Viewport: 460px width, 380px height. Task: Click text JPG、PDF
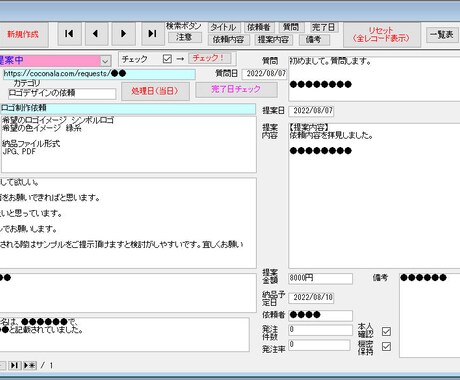pyautogui.click(x=19, y=152)
